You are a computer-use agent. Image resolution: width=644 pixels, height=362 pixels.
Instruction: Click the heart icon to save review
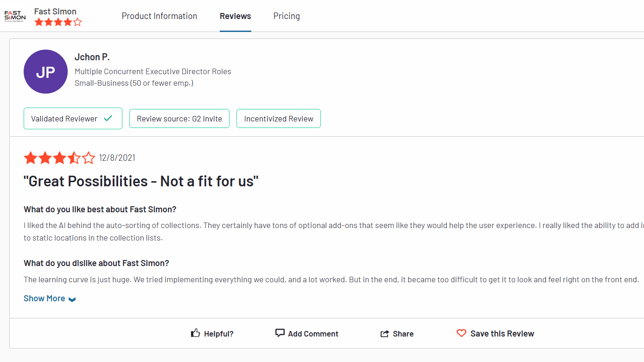461,333
